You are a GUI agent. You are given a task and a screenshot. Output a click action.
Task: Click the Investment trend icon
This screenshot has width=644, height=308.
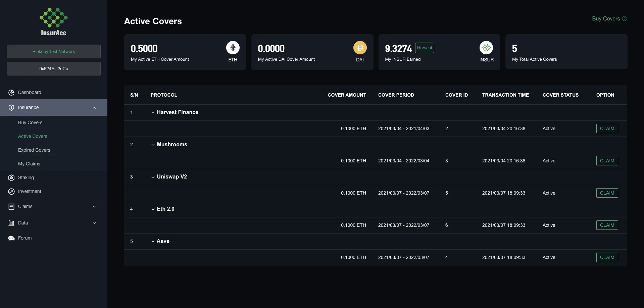11,191
